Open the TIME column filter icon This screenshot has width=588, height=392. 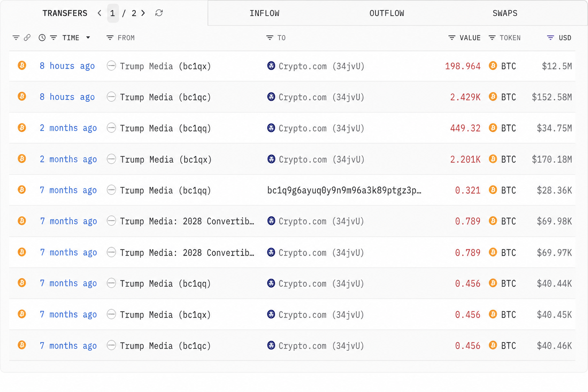[54, 38]
